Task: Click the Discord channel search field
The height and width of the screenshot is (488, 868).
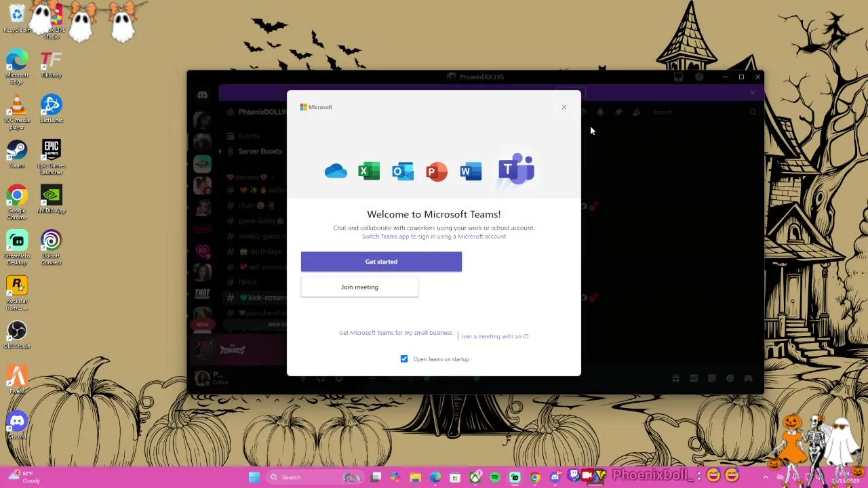Action: click(704, 112)
